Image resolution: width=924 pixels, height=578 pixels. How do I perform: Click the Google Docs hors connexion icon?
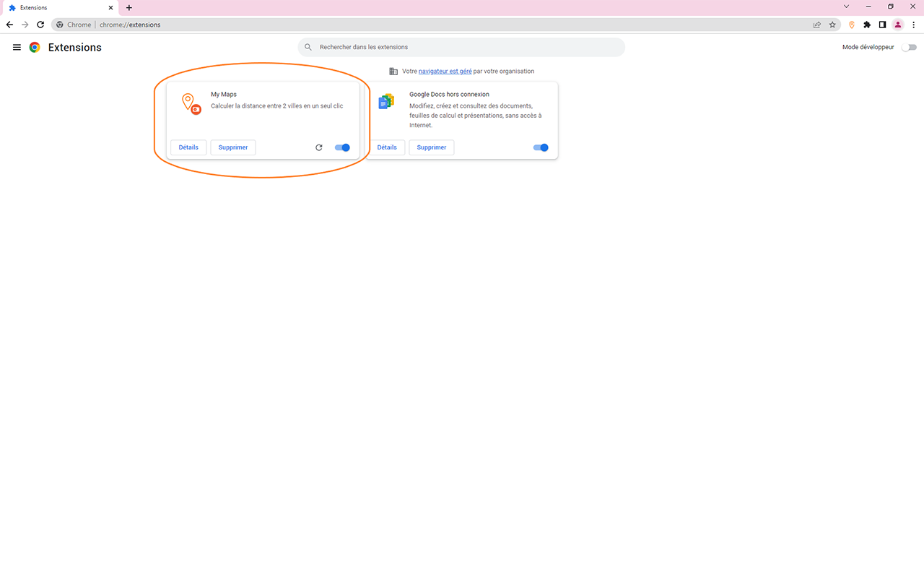click(x=386, y=102)
